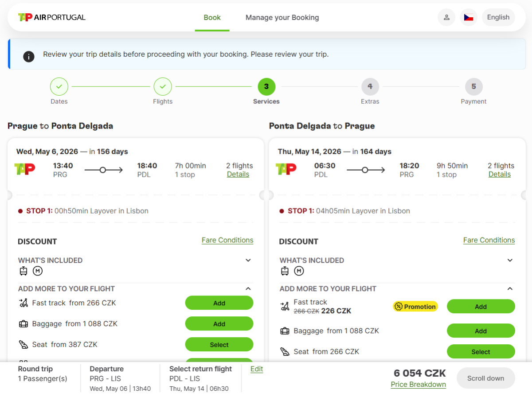Expand return flight What's Included chevron
Screen dimensions: 532x397
[510, 261]
